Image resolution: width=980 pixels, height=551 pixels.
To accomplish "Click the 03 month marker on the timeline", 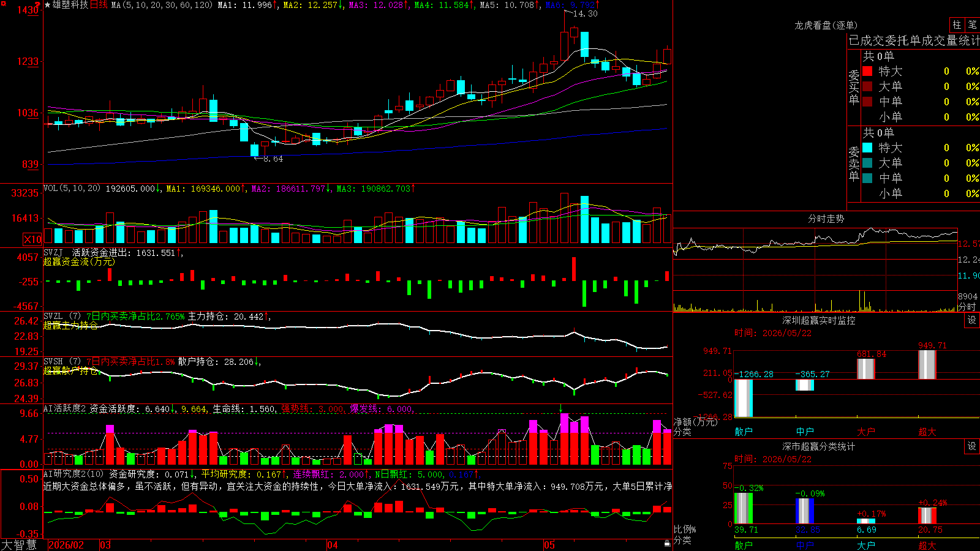I will click(x=105, y=545).
